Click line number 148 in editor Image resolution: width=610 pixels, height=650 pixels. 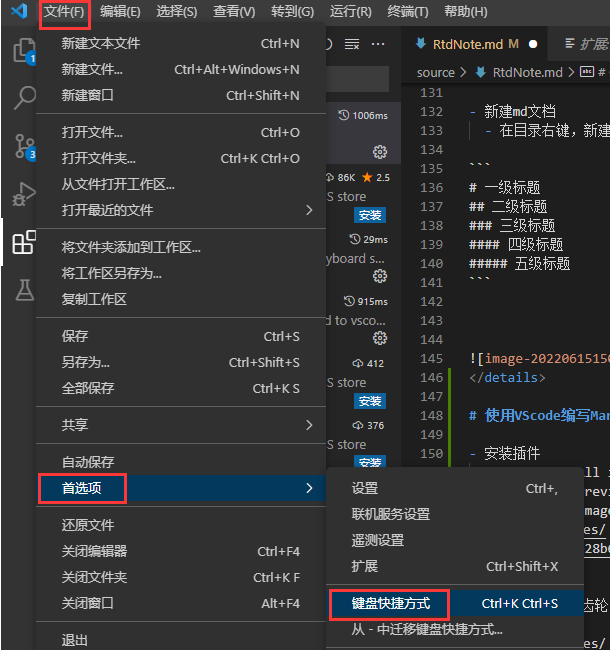(432, 415)
